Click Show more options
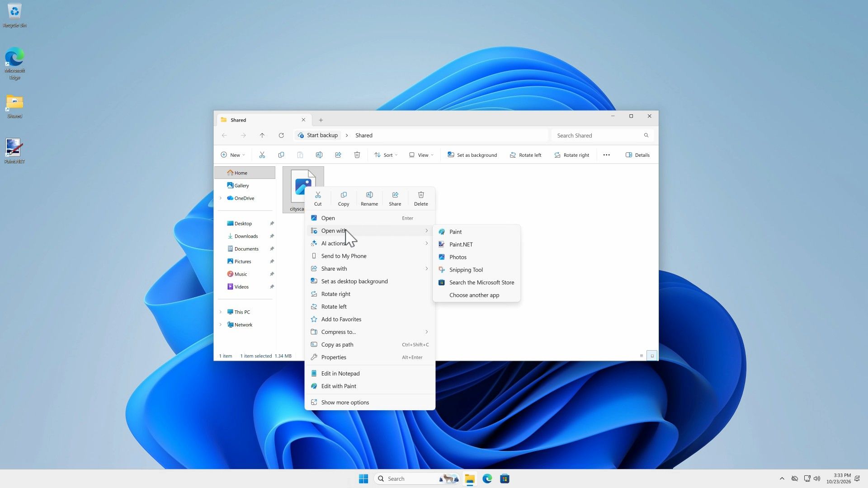 pyautogui.click(x=370, y=403)
